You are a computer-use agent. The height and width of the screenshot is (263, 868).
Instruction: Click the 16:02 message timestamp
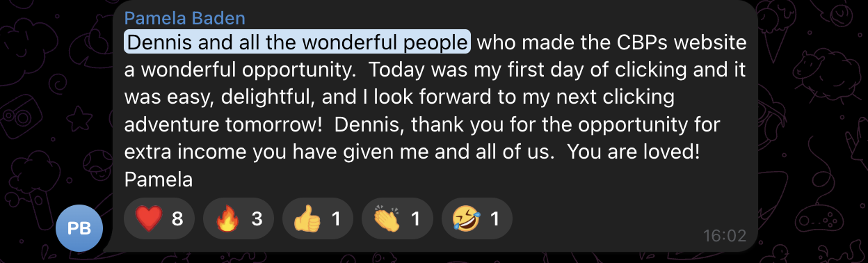pyautogui.click(x=724, y=236)
